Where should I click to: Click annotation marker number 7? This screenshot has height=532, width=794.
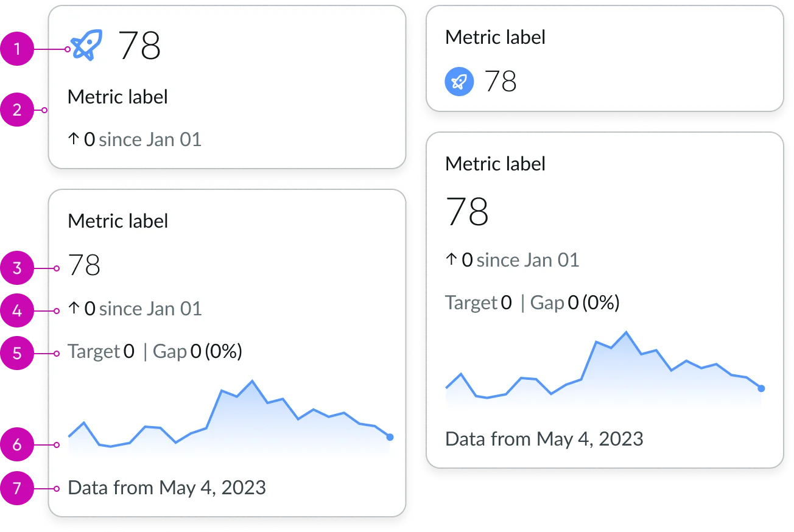(17, 488)
